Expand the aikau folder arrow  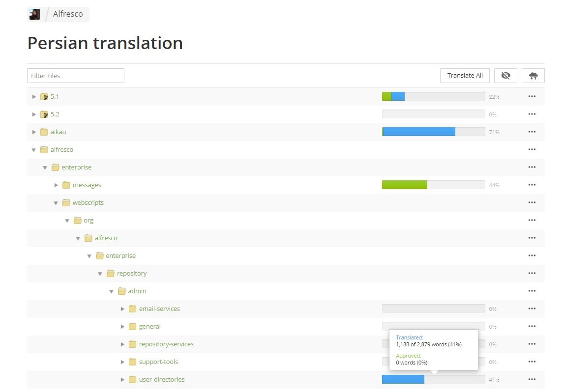34,132
